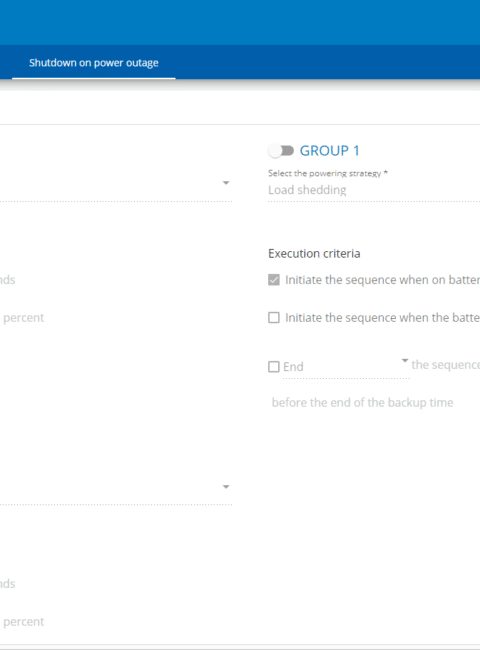Image resolution: width=480 pixels, height=650 pixels.
Task: Expand the first dropdown arrow left of GROUP 1
Action: tap(226, 183)
